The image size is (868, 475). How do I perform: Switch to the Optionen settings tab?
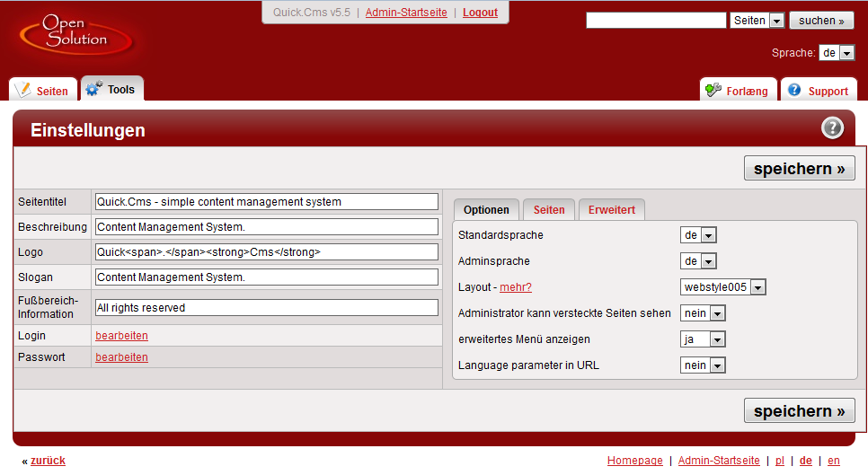coord(486,209)
